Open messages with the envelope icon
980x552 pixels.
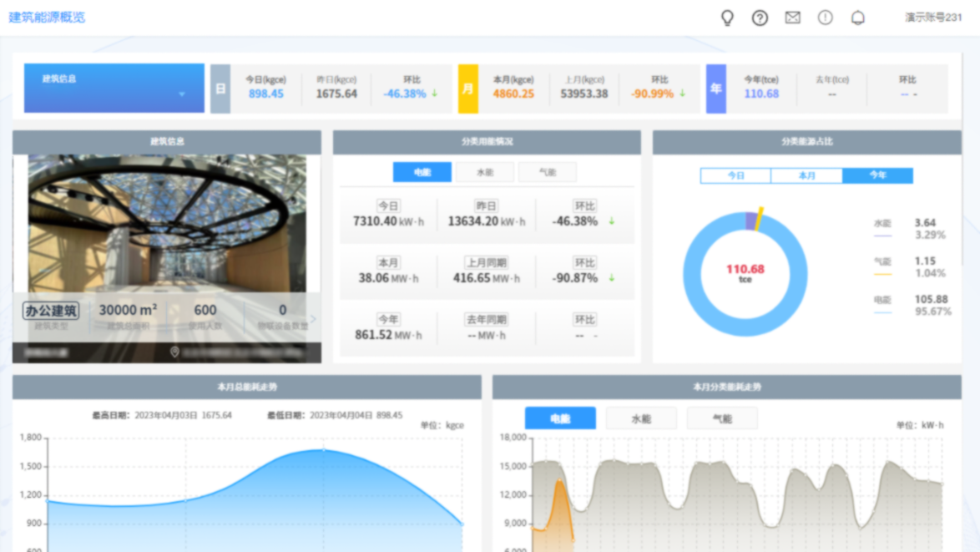(x=792, y=18)
